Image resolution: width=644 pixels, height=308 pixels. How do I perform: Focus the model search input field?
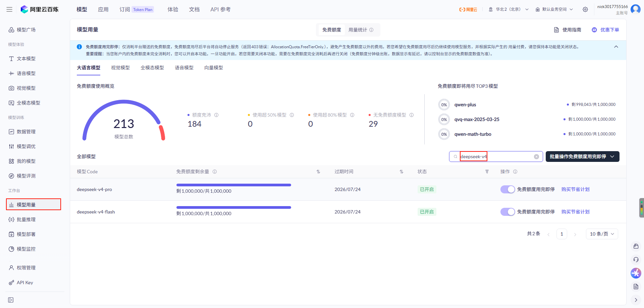click(x=496, y=157)
